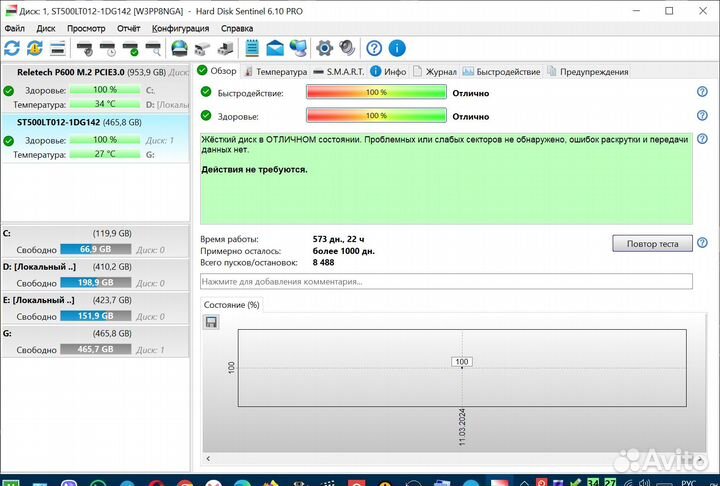
Task: Click the 100 data point on chart
Action: click(462, 362)
